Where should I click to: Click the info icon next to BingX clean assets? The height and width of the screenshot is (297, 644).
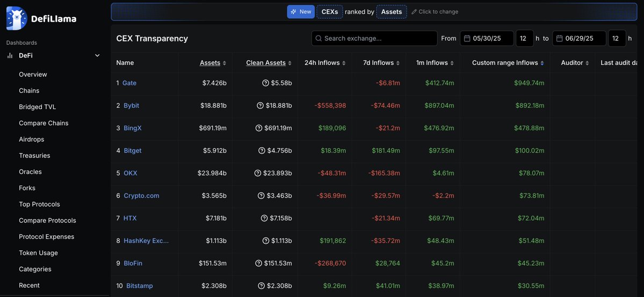(259, 128)
